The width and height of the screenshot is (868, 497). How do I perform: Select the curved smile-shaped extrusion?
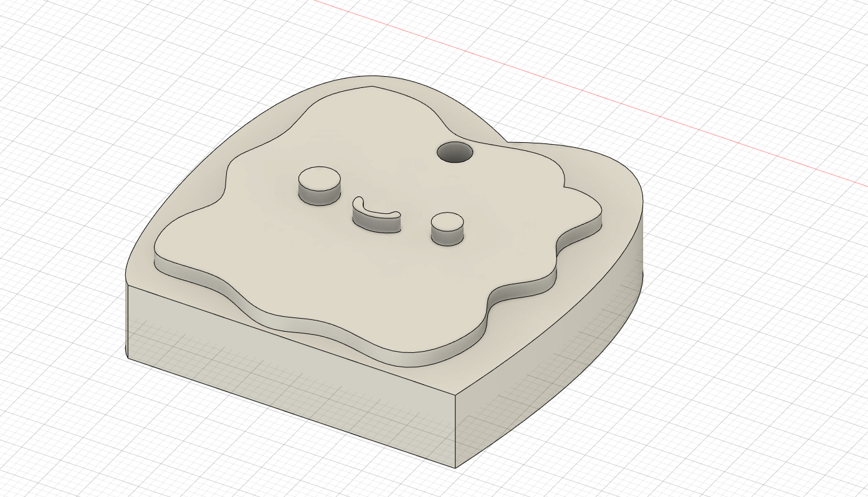[376, 216]
